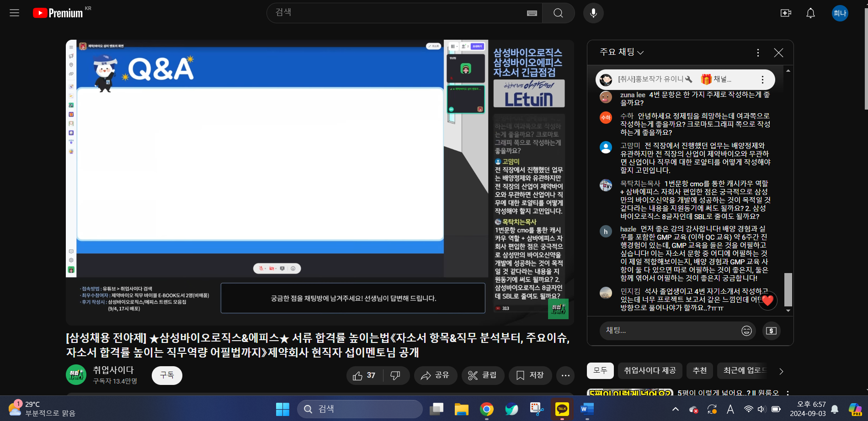The image size is (868, 421).
Task: Show more filter chips with right chevron
Action: coord(781,371)
